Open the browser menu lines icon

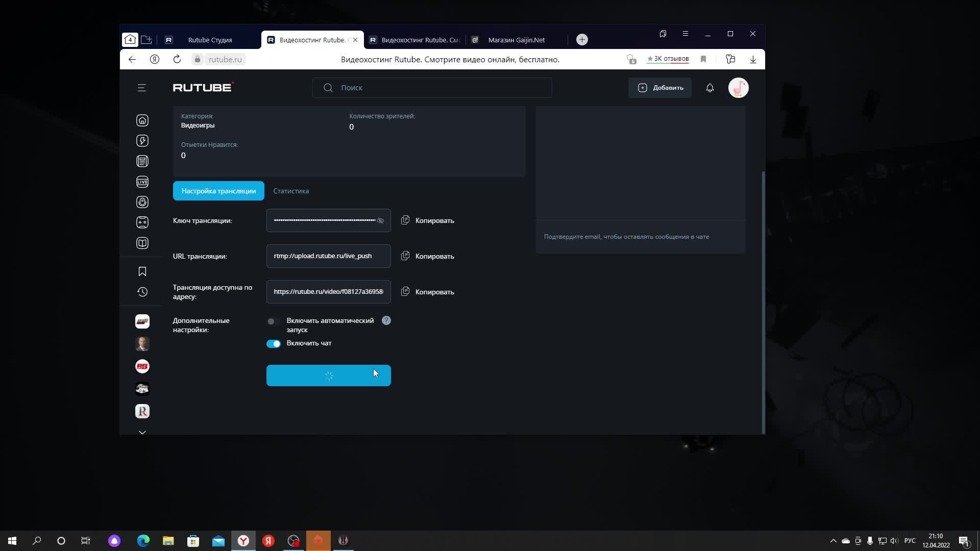coord(685,34)
